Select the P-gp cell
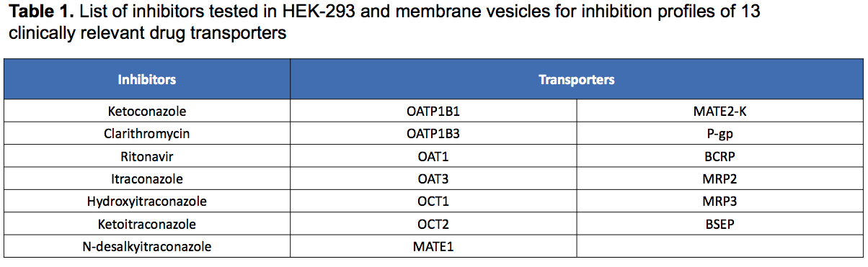The height and width of the screenshot is (267, 868). (x=720, y=134)
